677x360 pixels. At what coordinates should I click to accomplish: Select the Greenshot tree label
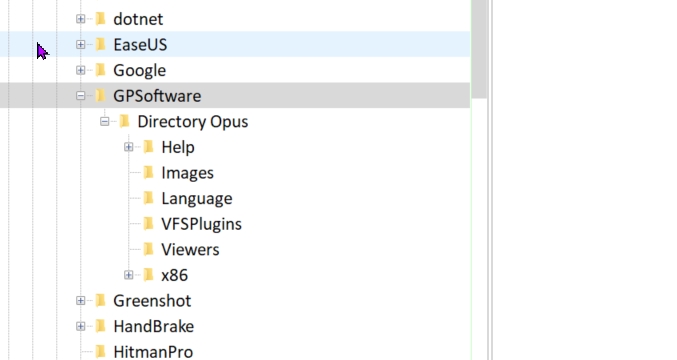[152, 301]
